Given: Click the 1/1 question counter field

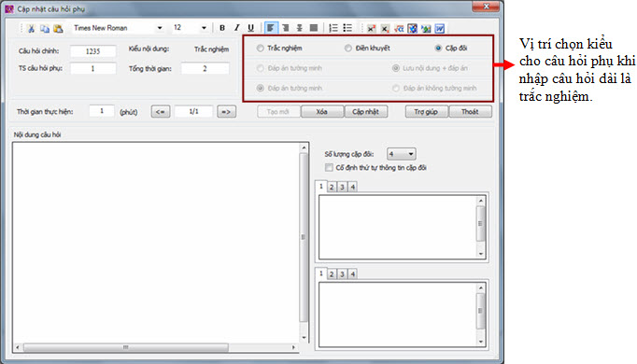Looking at the screenshot, I should point(193,111).
